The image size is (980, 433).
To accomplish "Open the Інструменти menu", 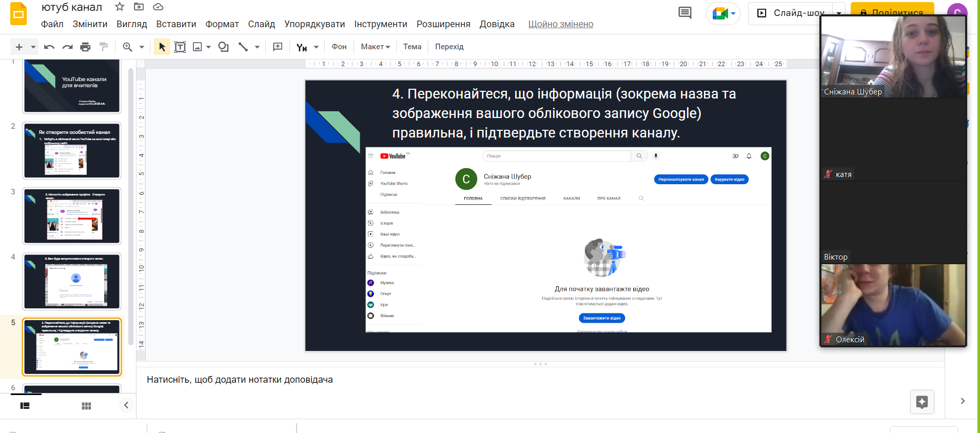I will (380, 24).
